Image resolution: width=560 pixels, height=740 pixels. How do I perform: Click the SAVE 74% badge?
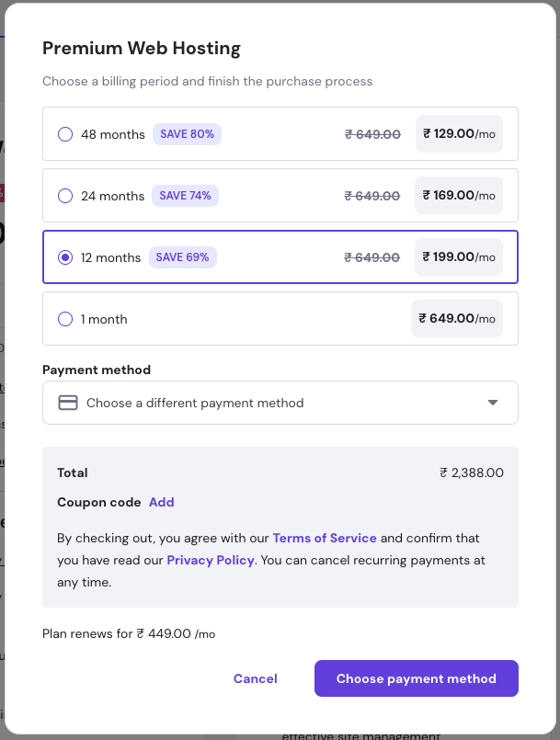point(185,195)
